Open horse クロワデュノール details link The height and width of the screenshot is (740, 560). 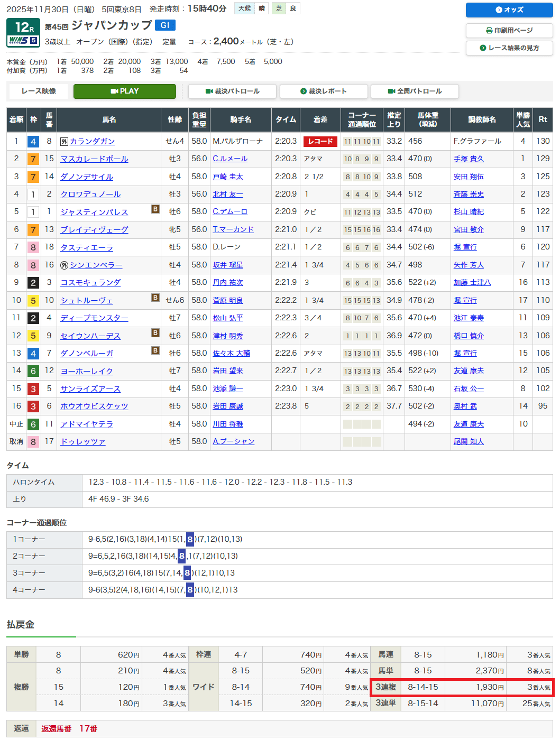(90, 195)
